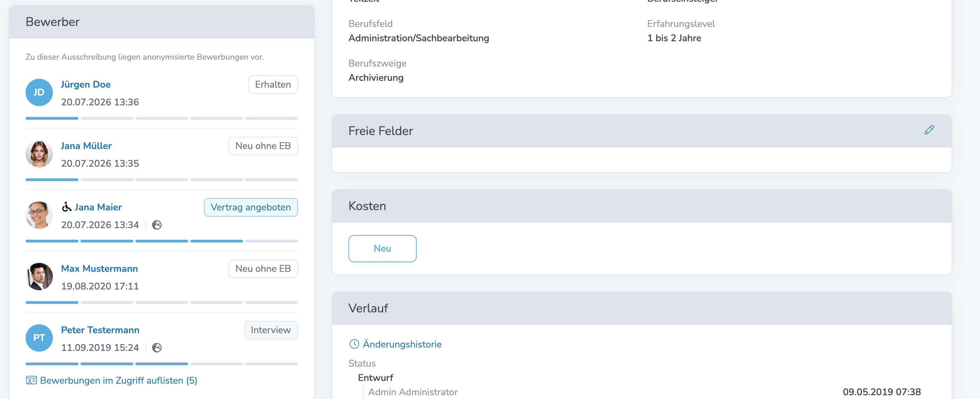Image resolution: width=980 pixels, height=399 pixels.
Task: Click the date 20.07.2026 13:36
Action: coord(100,102)
